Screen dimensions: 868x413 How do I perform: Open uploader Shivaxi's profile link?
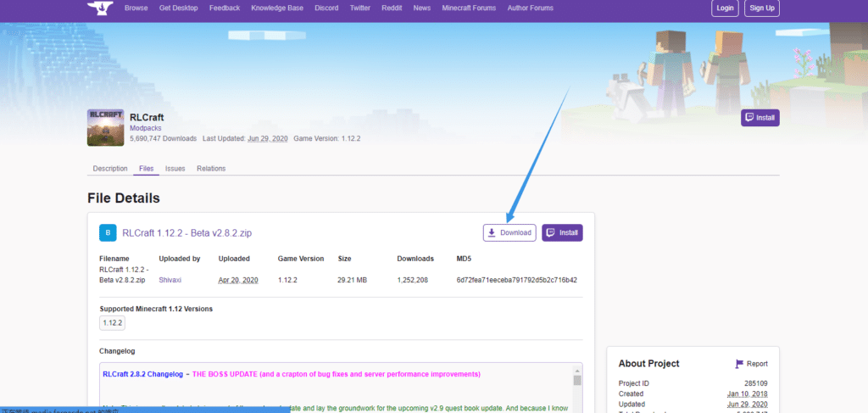[x=171, y=279]
